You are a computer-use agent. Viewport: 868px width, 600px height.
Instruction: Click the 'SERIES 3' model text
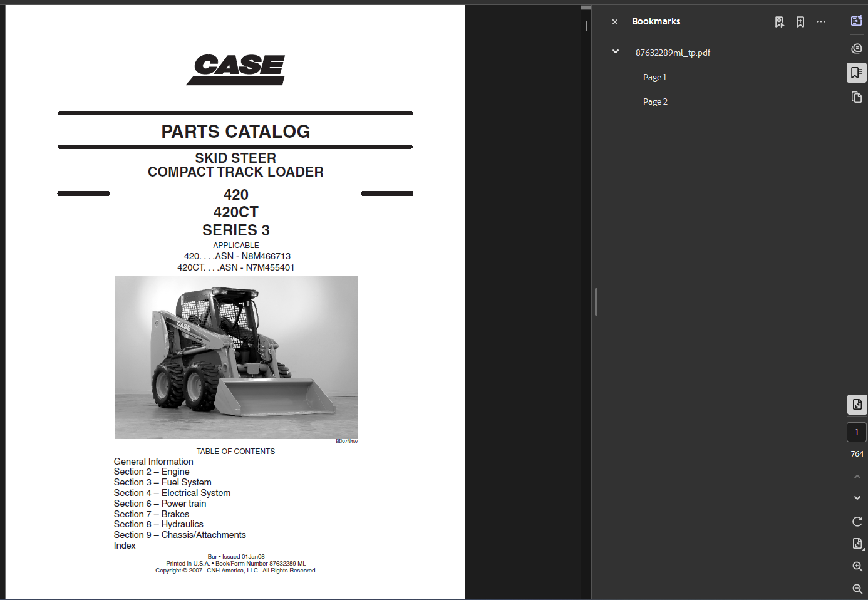point(235,230)
